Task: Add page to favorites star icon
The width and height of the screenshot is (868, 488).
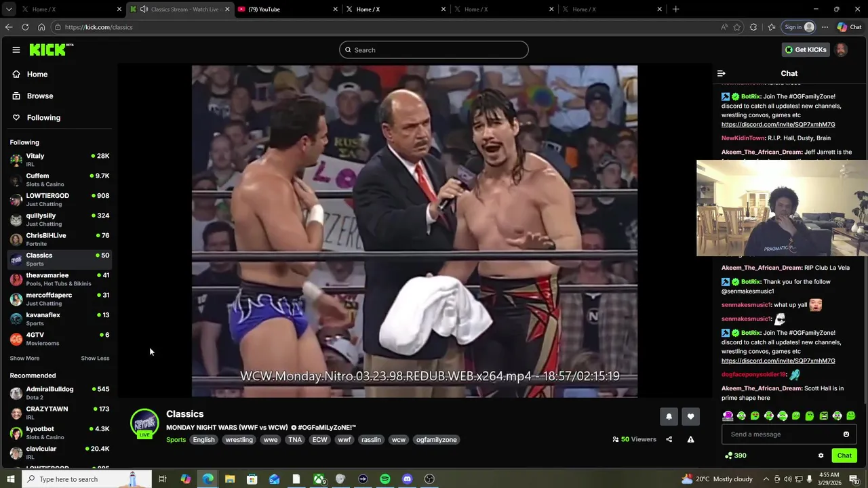Action: [x=737, y=27]
